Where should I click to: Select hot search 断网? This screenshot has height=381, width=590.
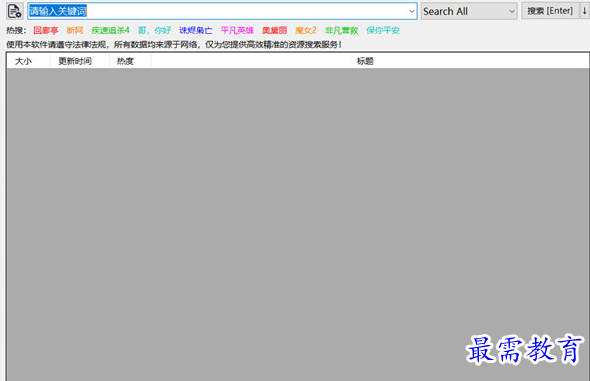75,30
